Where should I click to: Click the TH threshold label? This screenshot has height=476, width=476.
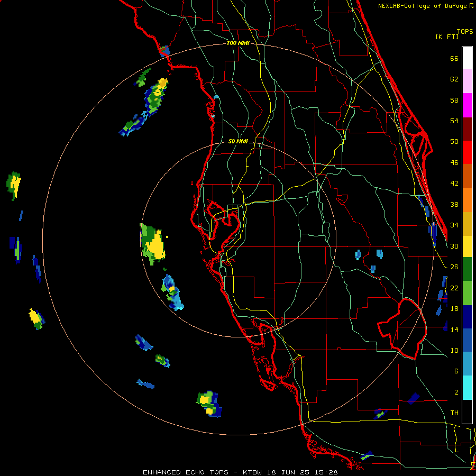[x=454, y=413]
